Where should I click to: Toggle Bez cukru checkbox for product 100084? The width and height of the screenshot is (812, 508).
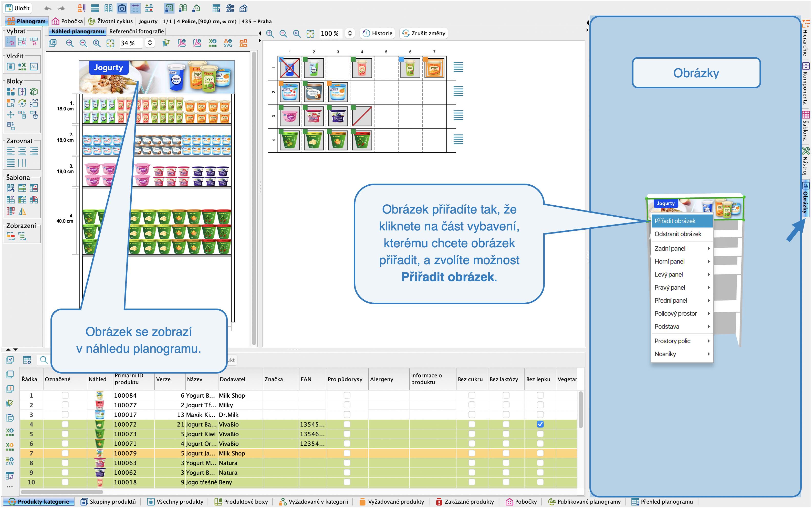(472, 395)
